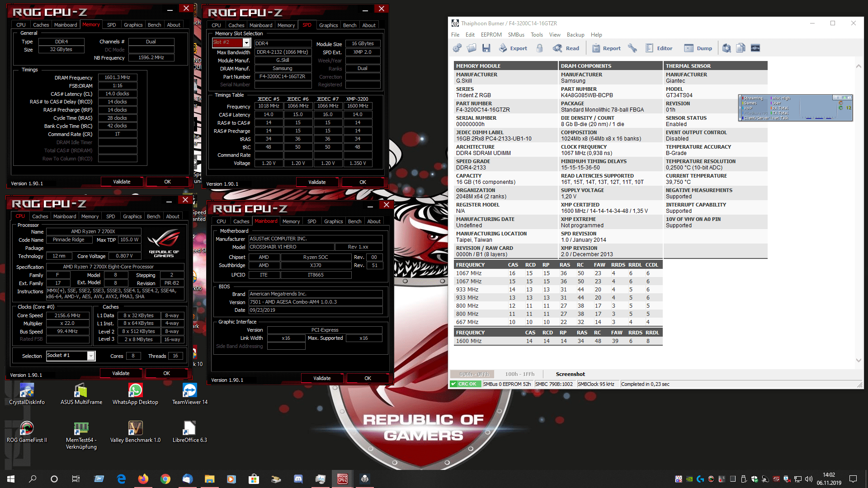Click the CRC OK status indicator
The image size is (868, 488).
click(x=465, y=384)
